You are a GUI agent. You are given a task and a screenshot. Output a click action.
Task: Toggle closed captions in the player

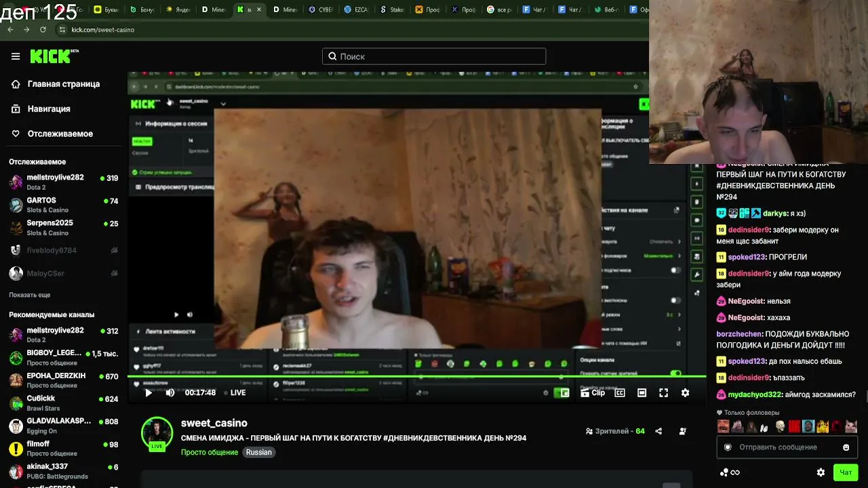[x=620, y=392]
